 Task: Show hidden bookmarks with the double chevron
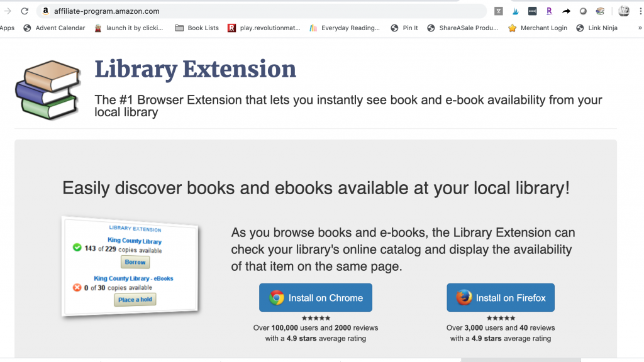(640, 28)
